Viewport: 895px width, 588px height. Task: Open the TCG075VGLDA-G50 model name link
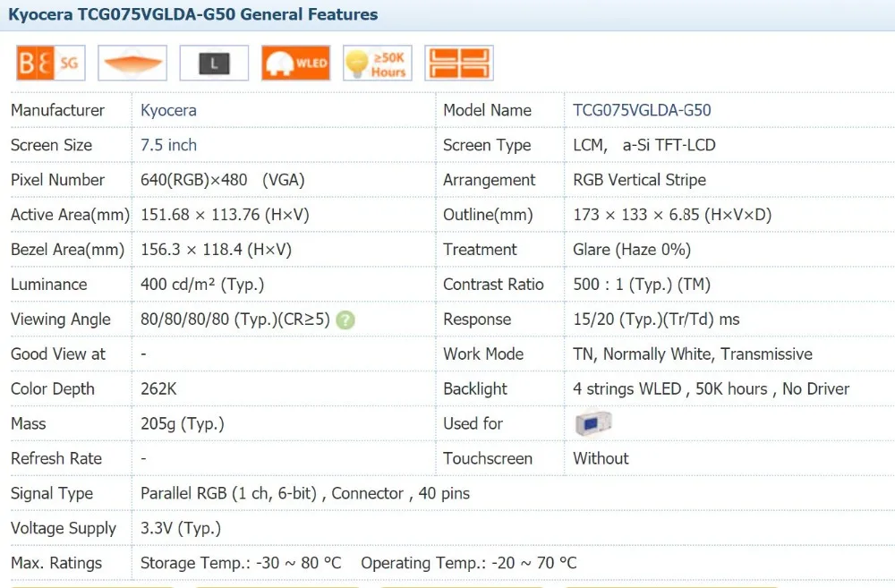tap(642, 110)
